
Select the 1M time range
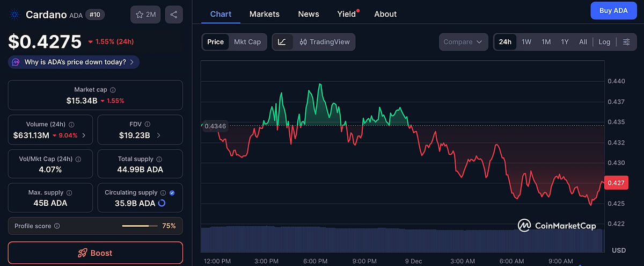pos(546,42)
